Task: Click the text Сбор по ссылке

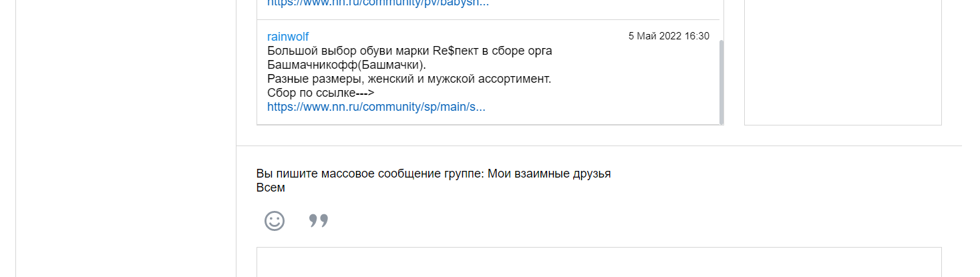Action: 311,93
